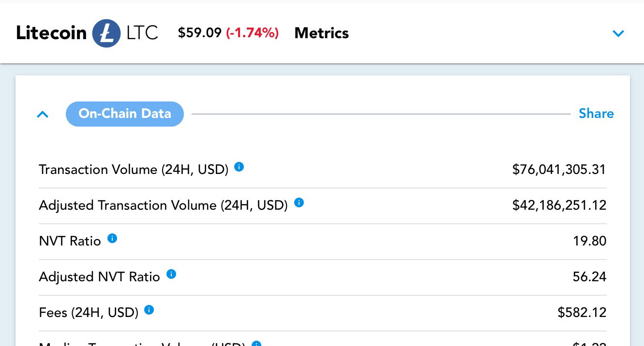
Task: Select the On-Chain Data pill
Action: click(x=125, y=114)
